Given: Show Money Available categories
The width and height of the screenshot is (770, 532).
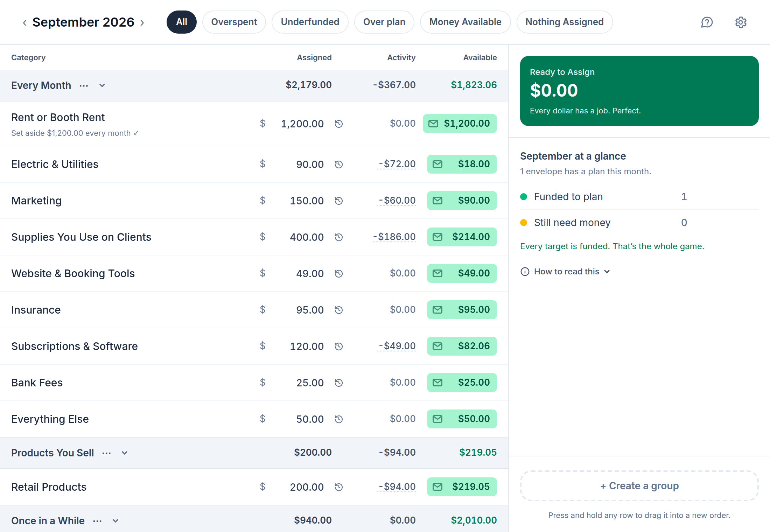Looking at the screenshot, I should click(x=465, y=22).
